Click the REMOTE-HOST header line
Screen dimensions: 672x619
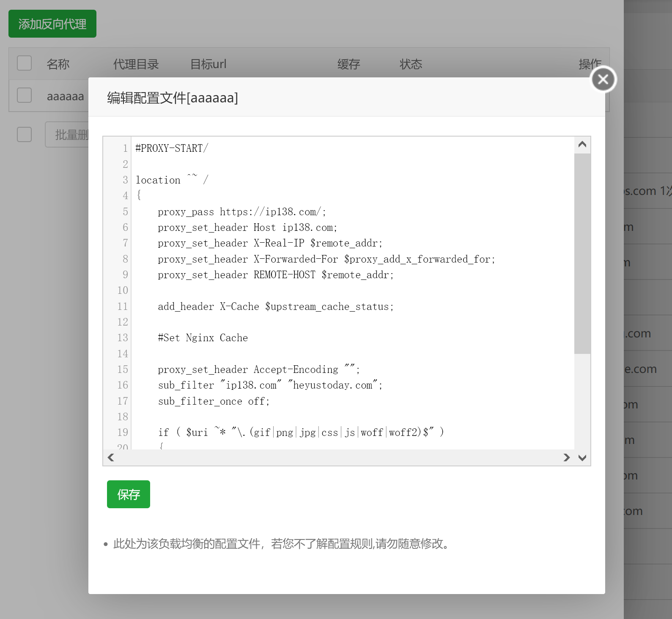[x=275, y=275]
